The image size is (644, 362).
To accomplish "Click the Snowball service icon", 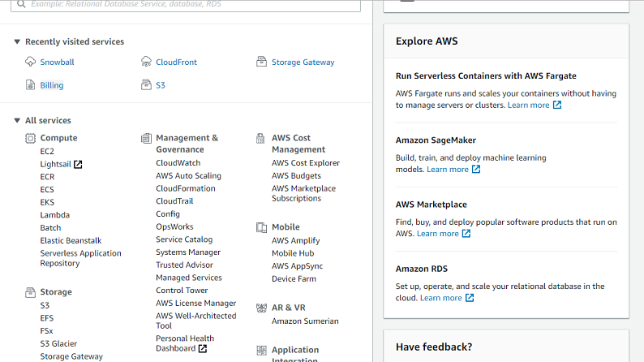I will coord(30,62).
